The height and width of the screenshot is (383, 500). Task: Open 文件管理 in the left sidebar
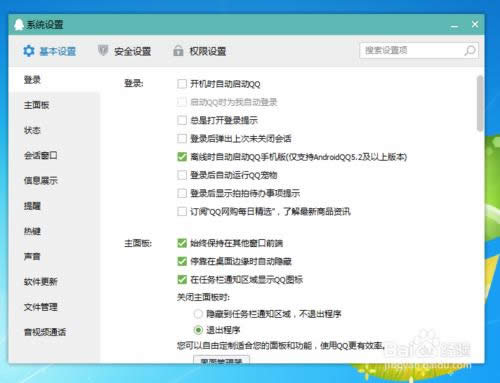coord(41,307)
